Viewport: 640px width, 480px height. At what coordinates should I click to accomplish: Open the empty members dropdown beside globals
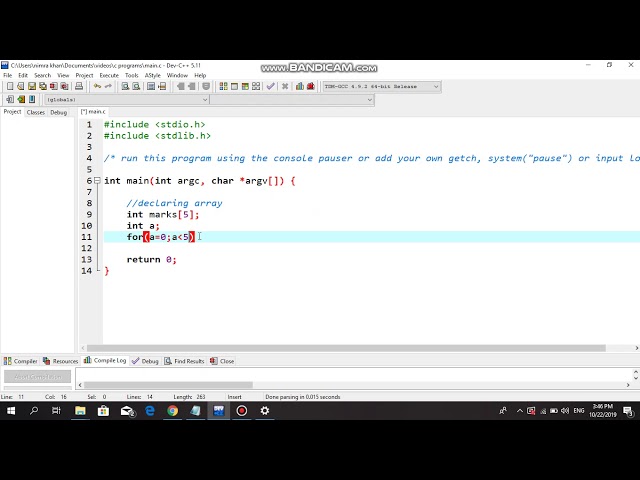pyautogui.click(x=292, y=100)
